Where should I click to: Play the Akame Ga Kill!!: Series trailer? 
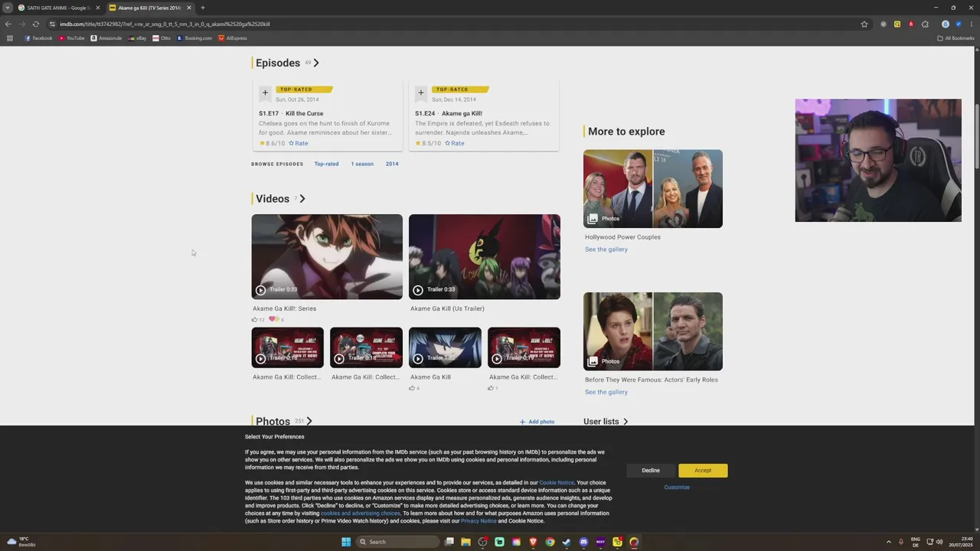327,256
